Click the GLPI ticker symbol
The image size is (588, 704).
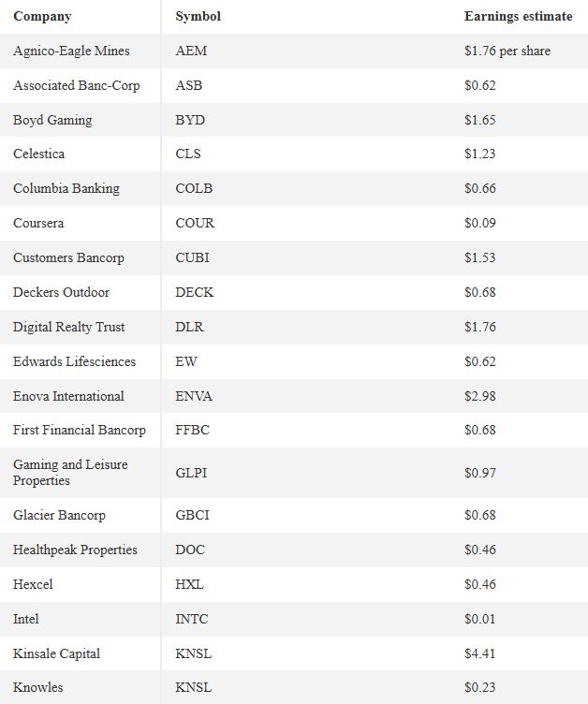[x=191, y=473]
